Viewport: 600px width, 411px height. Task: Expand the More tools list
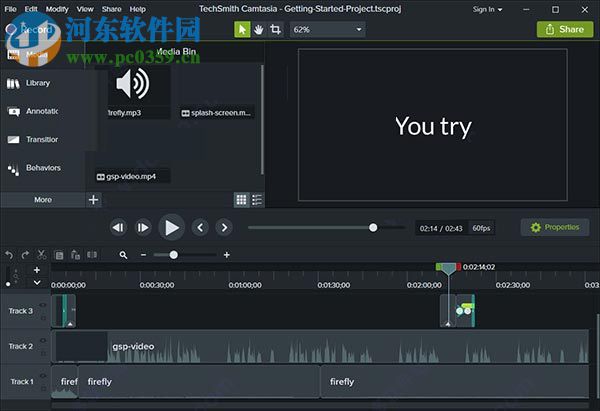(42, 199)
